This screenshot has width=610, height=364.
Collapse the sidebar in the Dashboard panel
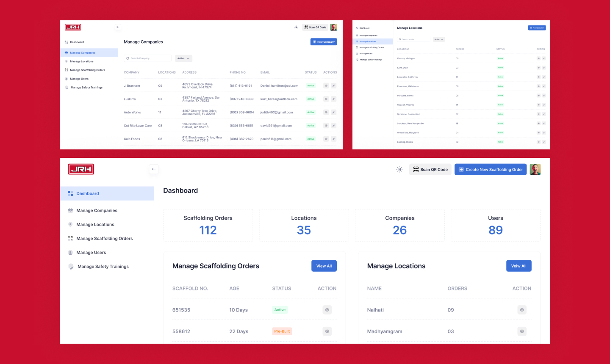tap(154, 169)
